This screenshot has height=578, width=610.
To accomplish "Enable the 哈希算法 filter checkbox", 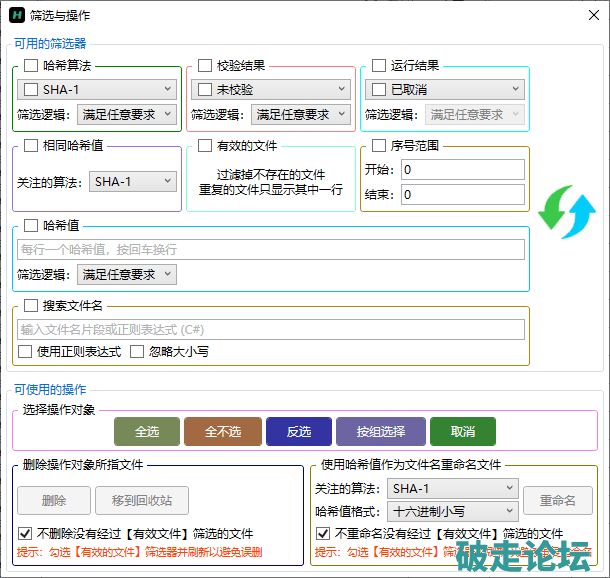I will [x=31, y=66].
